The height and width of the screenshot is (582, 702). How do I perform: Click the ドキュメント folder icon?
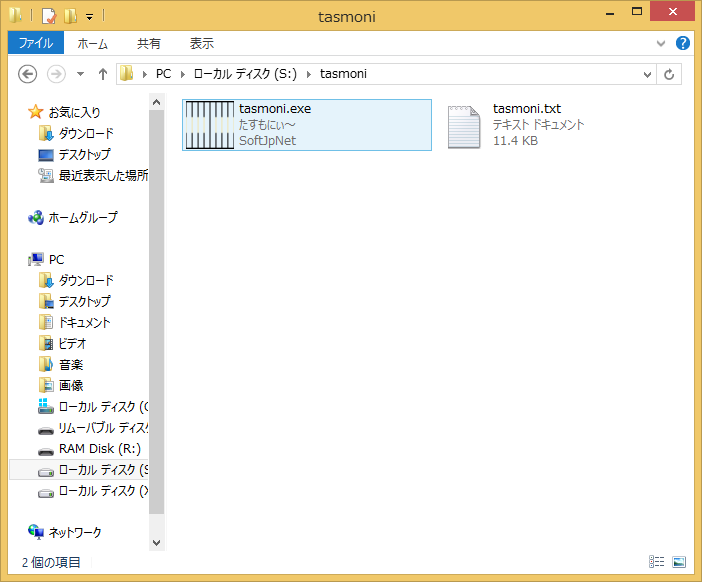(x=46, y=322)
